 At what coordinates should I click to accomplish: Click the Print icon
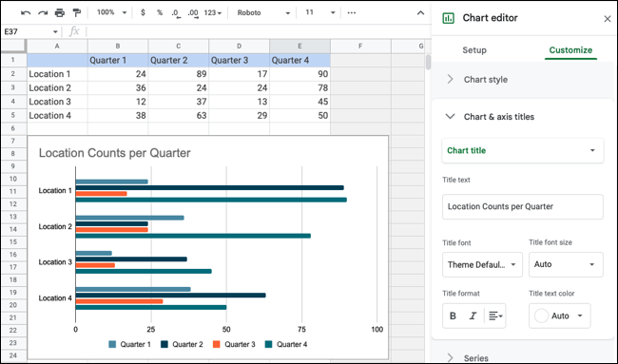60,13
